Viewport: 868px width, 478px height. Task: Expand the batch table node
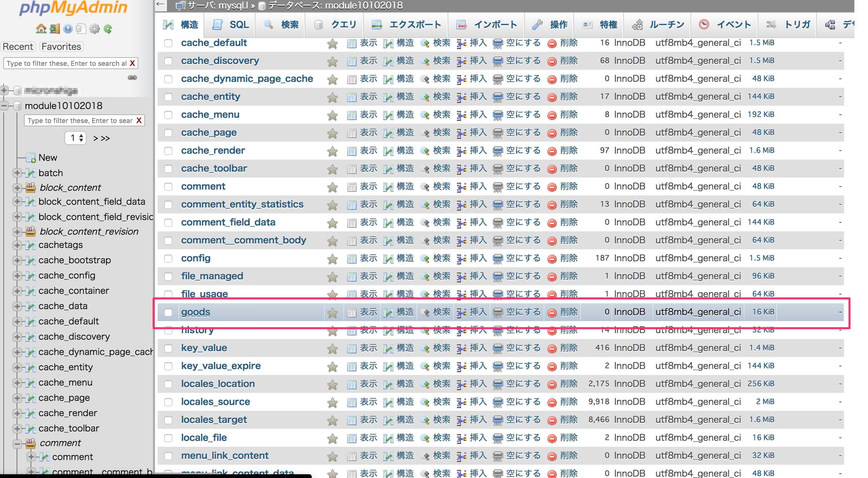pyautogui.click(x=17, y=173)
